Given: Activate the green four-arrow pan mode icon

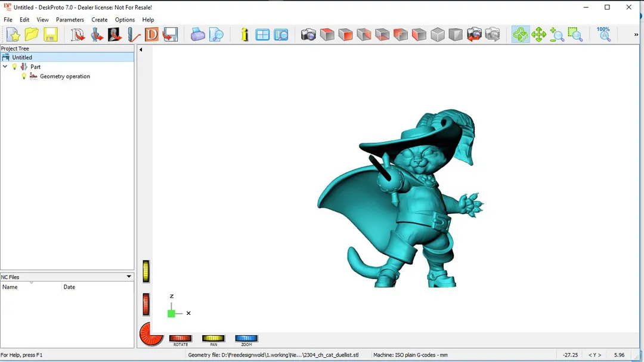Looking at the screenshot, I should [x=538, y=35].
